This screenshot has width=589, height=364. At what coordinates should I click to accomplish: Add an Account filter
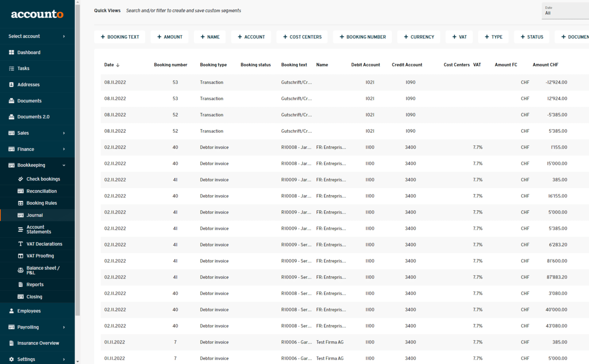(x=251, y=37)
